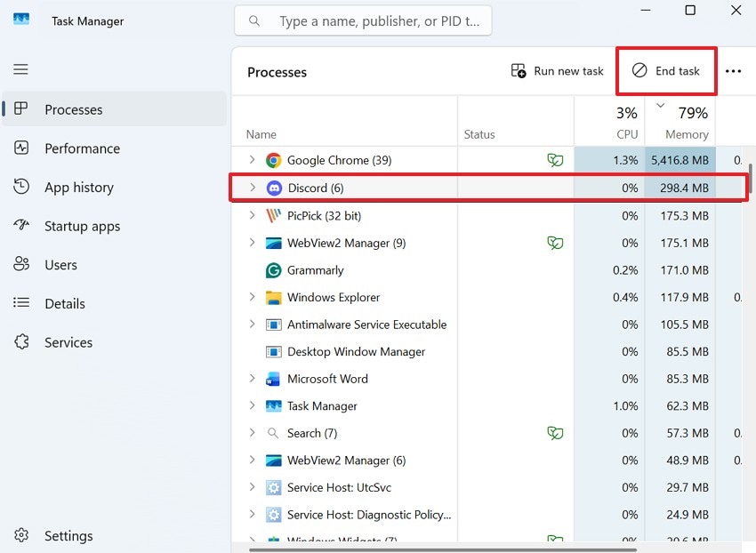Expand the WebView2 Manager (6) group

[252, 460]
